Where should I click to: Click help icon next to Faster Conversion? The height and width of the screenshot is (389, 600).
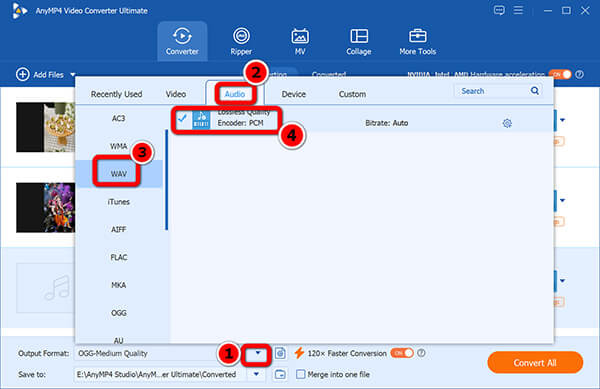coord(421,353)
